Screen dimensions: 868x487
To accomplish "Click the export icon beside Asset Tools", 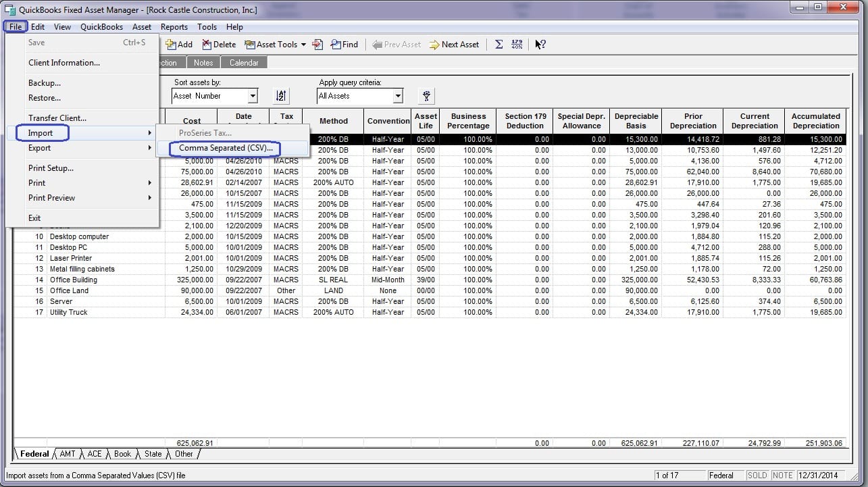I will [x=317, y=45].
